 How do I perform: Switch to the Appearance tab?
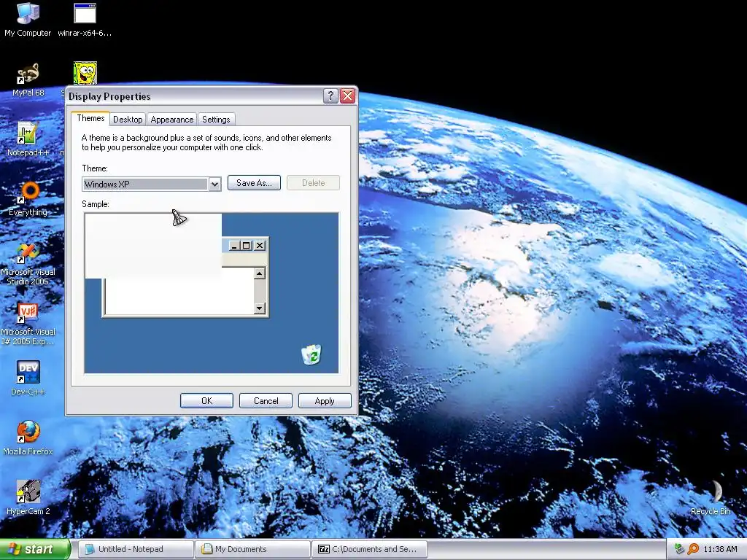click(172, 120)
